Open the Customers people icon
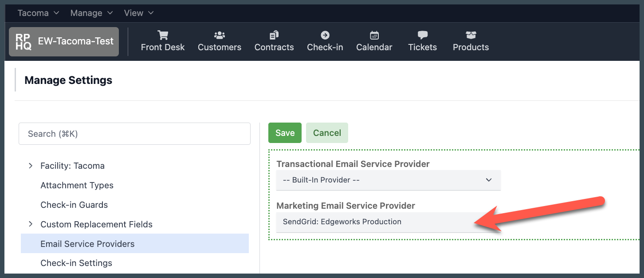This screenshot has width=644, height=278. tap(220, 35)
